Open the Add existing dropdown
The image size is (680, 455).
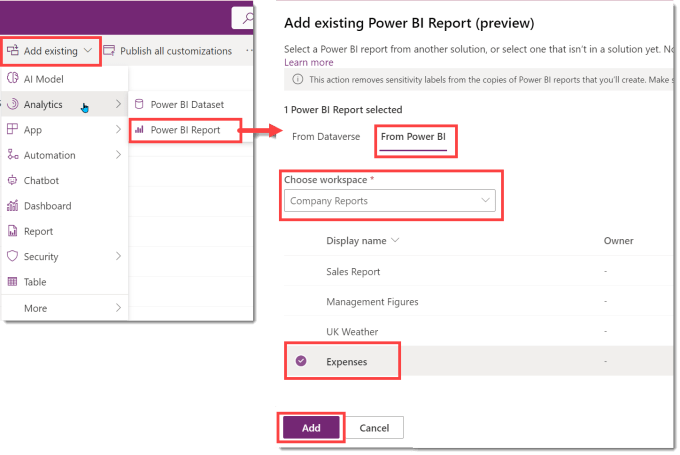pos(51,51)
